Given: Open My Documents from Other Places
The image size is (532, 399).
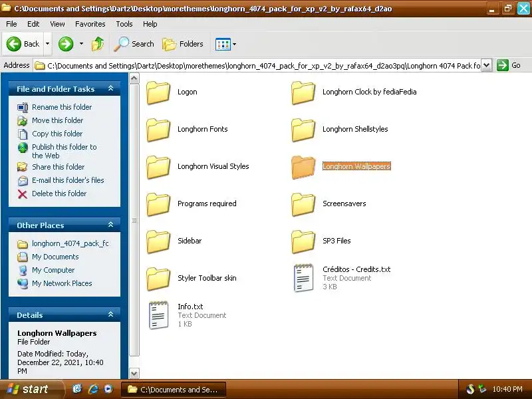Looking at the screenshot, I should coord(55,257).
